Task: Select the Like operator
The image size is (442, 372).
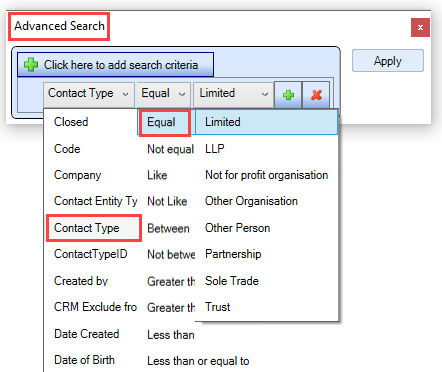Action: click(157, 175)
